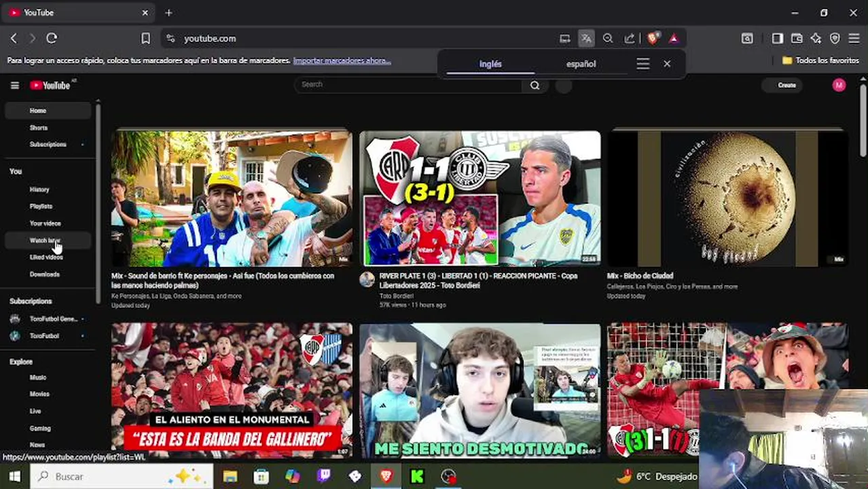The width and height of the screenshot is (868, 489).
Task: Open Sound de barrio mix thumbnail
Action: pos(232,198)
